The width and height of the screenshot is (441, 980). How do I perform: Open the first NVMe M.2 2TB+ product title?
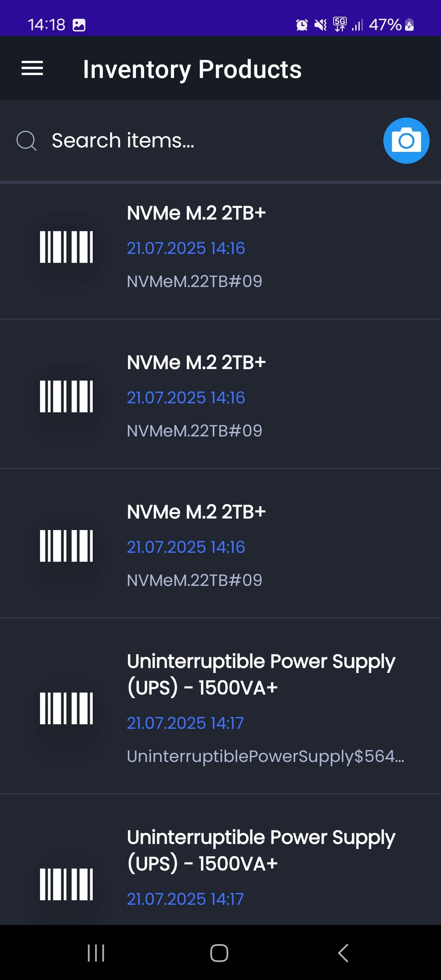pos(196,213)
